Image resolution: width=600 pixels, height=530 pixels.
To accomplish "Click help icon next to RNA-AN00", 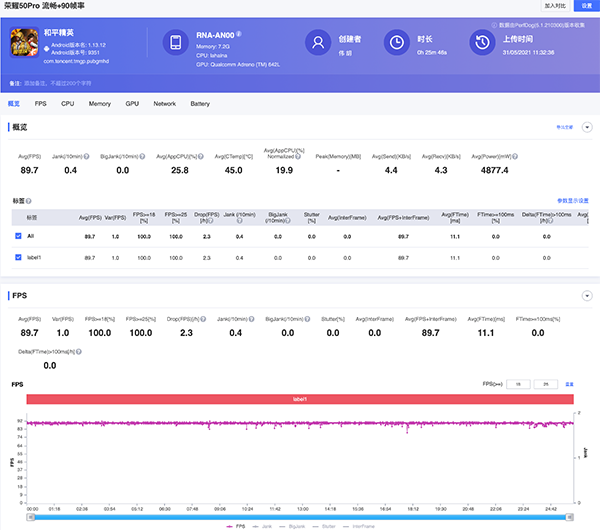I will pyautogui.click(x=239, y=32).
